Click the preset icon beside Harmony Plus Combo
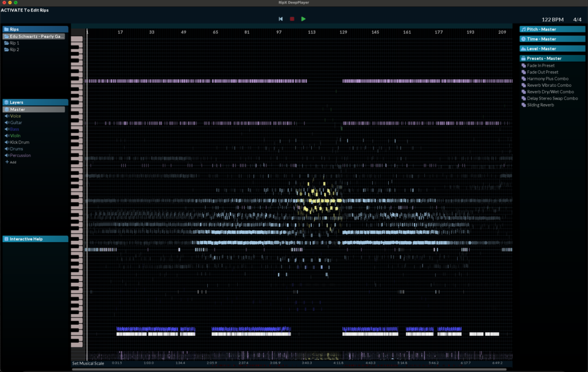588x372 pixels. pos(524,78)
